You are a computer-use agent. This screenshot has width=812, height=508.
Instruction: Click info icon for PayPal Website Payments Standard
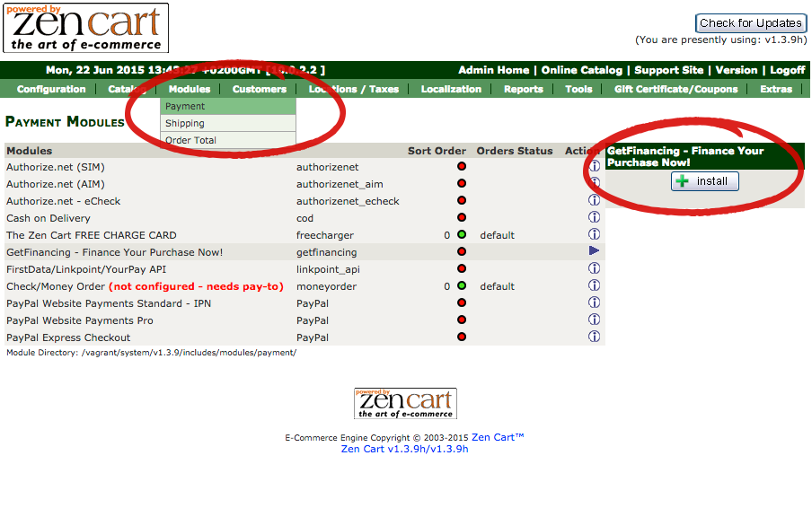(594, 302)
